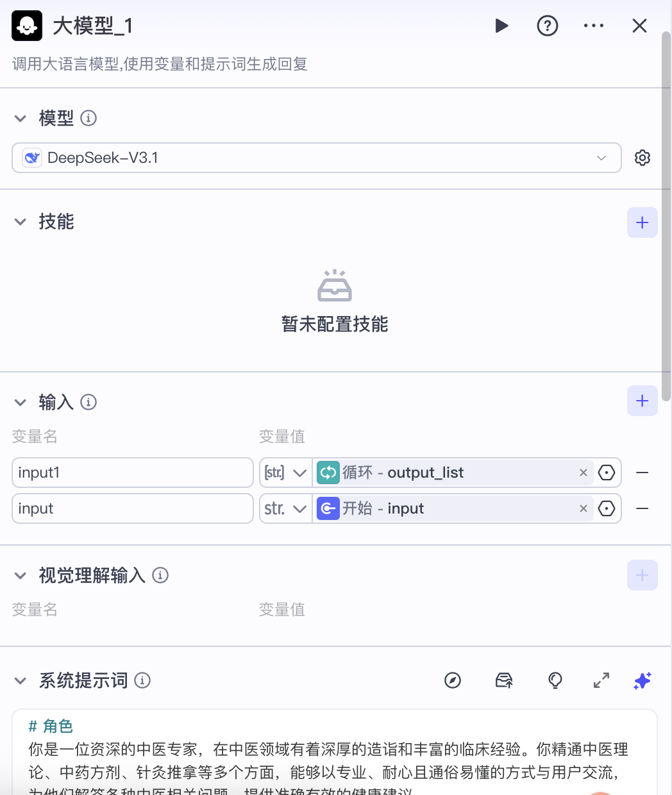
Task: Click the 视觉理解输入 add plus button
Action: click(643, 575)
